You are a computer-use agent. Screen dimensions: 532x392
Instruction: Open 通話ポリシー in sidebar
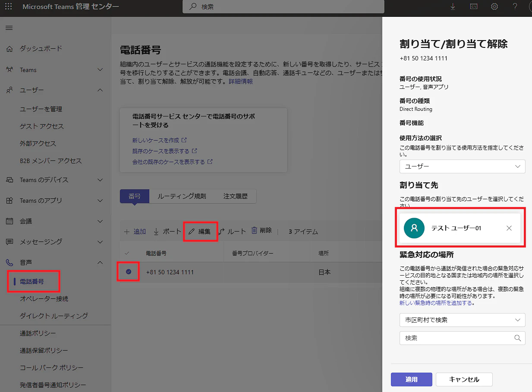tap(38, 333)
